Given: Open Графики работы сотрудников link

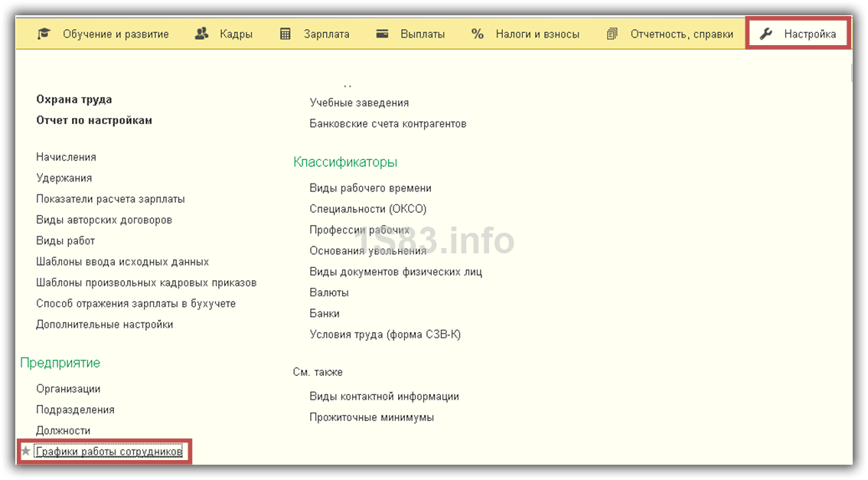Looking at the screenshot, I should point(109,452).
